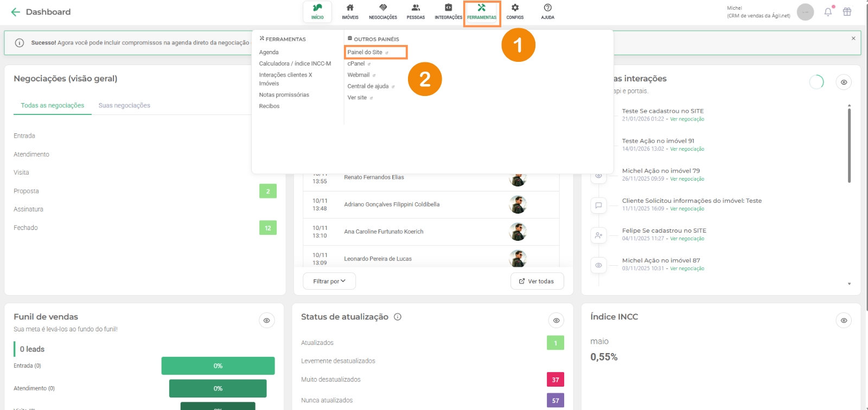Toggle visibility of Status de atualização panel
The width and height of the screenshot is (868, 410).
(556, 321)
